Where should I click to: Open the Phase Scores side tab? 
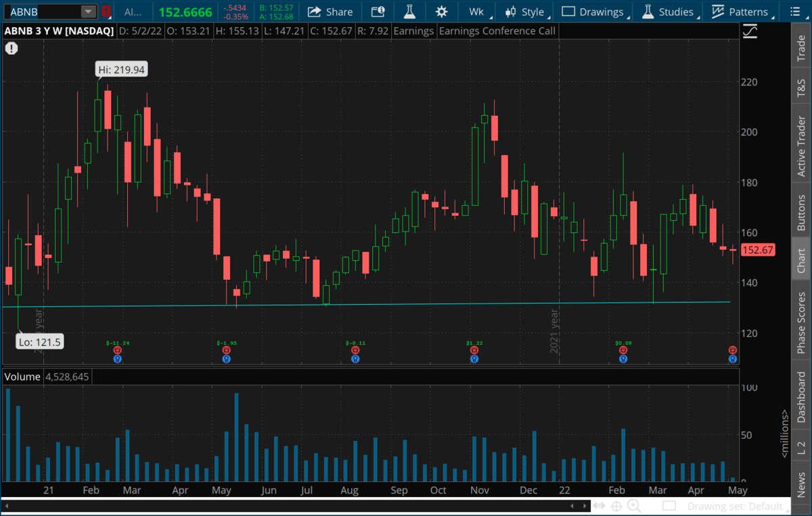[801, 322]
